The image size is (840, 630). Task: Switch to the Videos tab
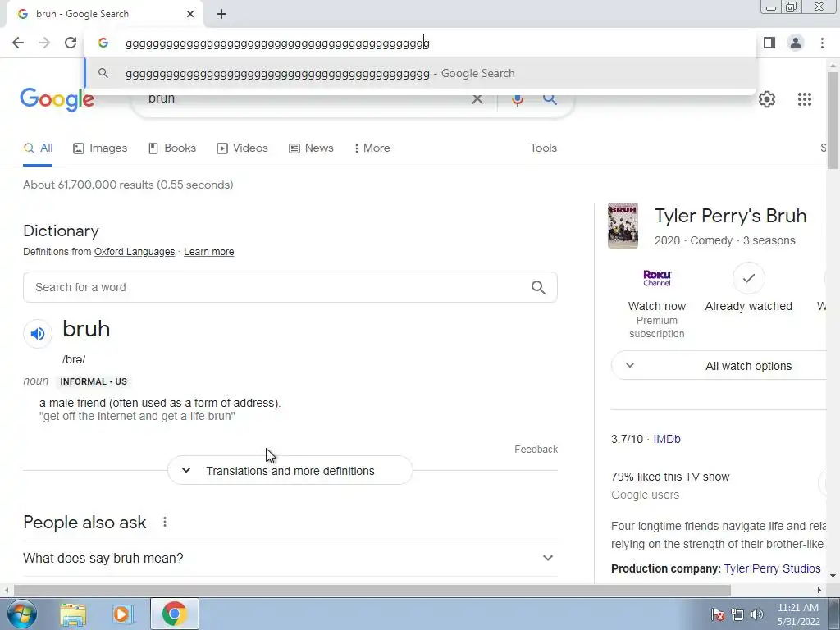[x=242, y=148]
